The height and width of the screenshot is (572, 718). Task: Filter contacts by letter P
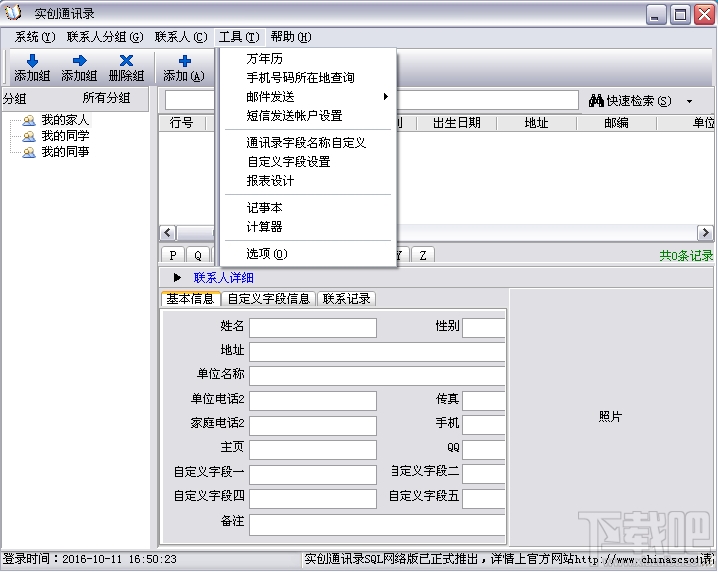173,255
